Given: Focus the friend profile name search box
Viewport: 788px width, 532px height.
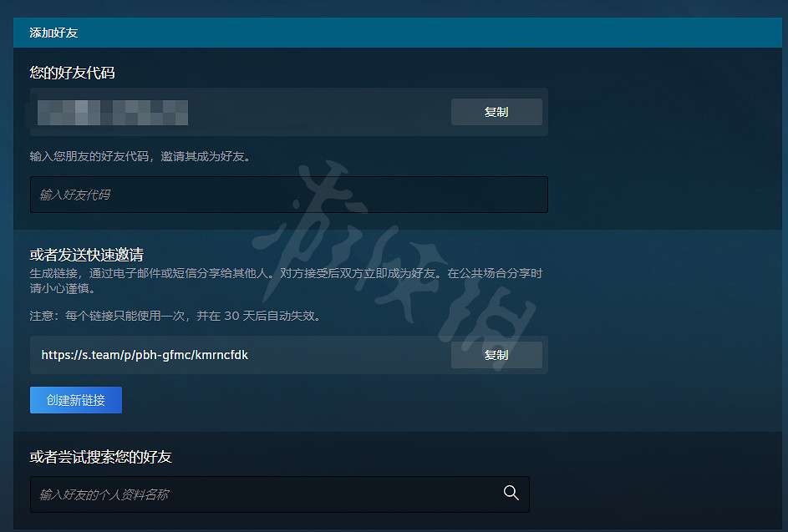Looking at the screenshot, I should [x=279, y=494].
